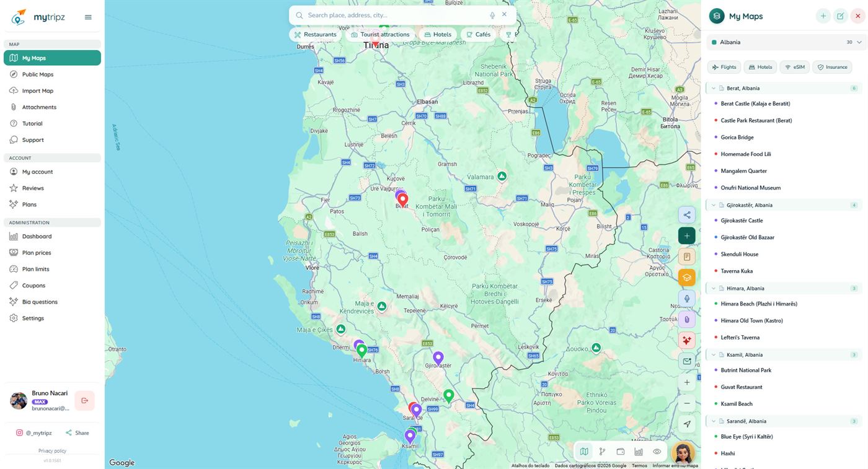Click the dark green plus button on the map
Image resolution: width=868 pixels, height=469 pixels.
coord(686,236)
